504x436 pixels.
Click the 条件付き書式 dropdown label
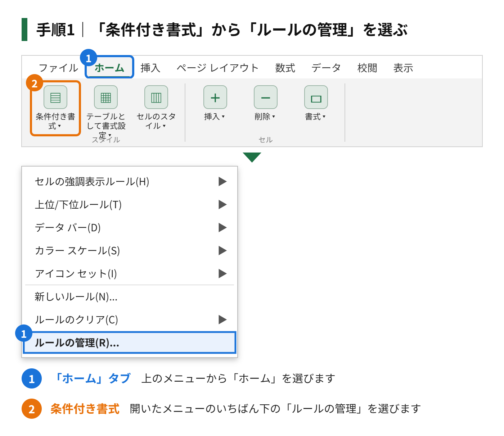tap(55, 121)
